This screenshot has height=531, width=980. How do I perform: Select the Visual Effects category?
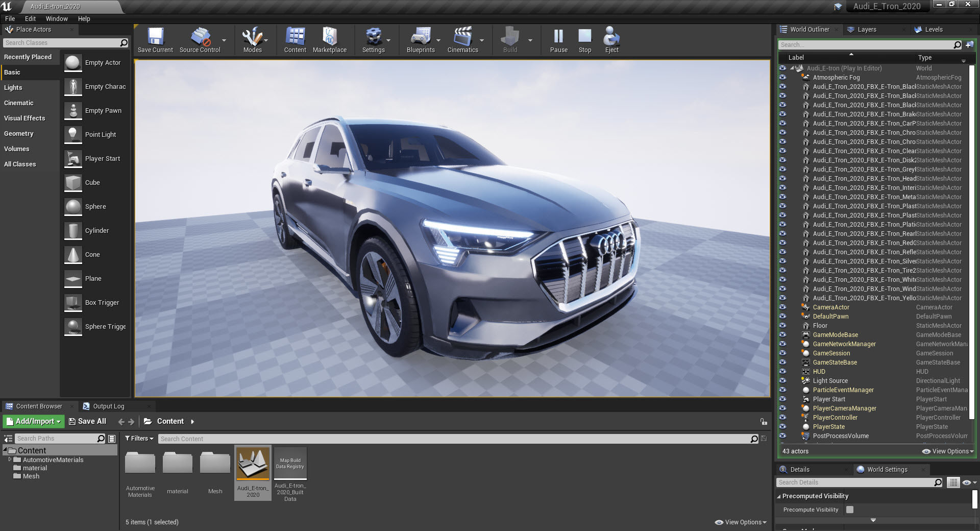click(x=24, y=118)
